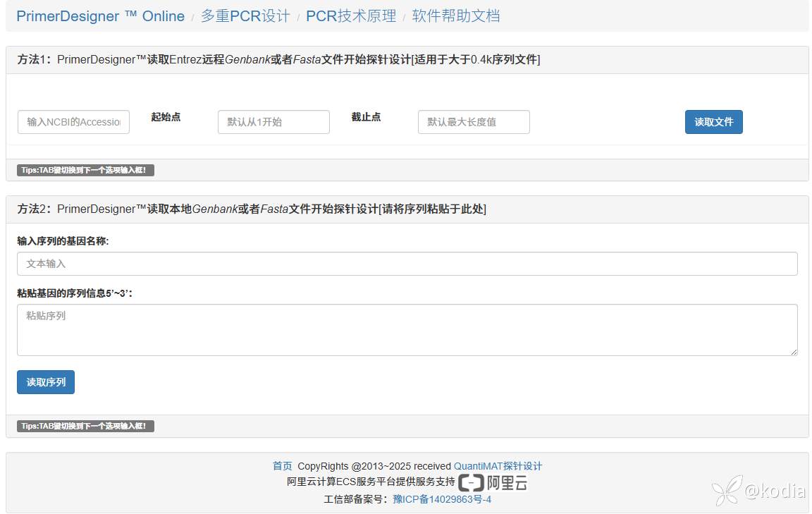Open the 软件帮助文档 help page
The height and width of the screenshot is (514, 812).
[455, 16]
